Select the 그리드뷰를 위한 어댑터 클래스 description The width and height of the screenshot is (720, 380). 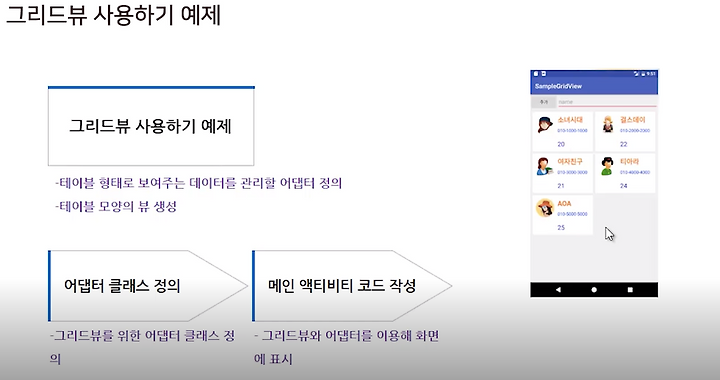(x=142, y=347)
